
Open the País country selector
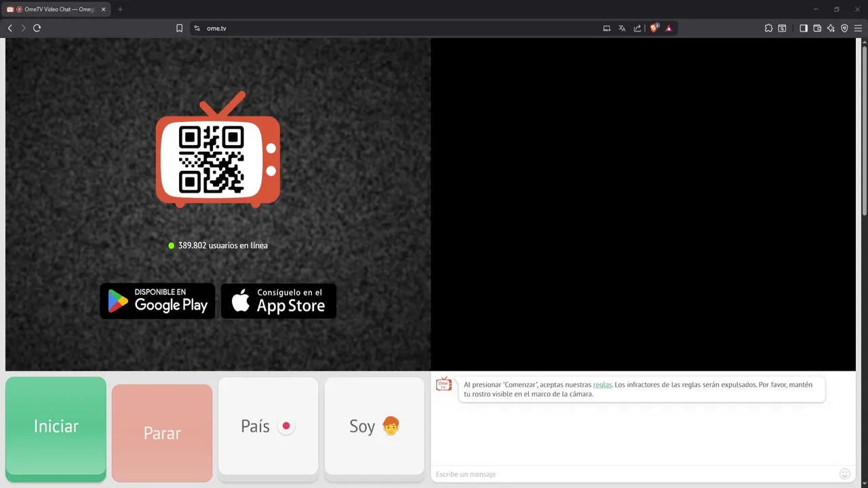(x=268, y=426)
